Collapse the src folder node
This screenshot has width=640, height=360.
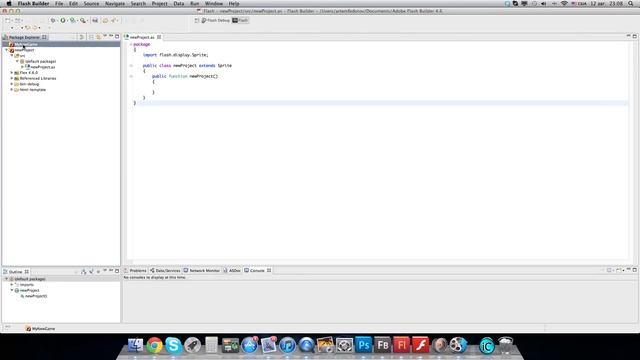click(x=12, y=56)
